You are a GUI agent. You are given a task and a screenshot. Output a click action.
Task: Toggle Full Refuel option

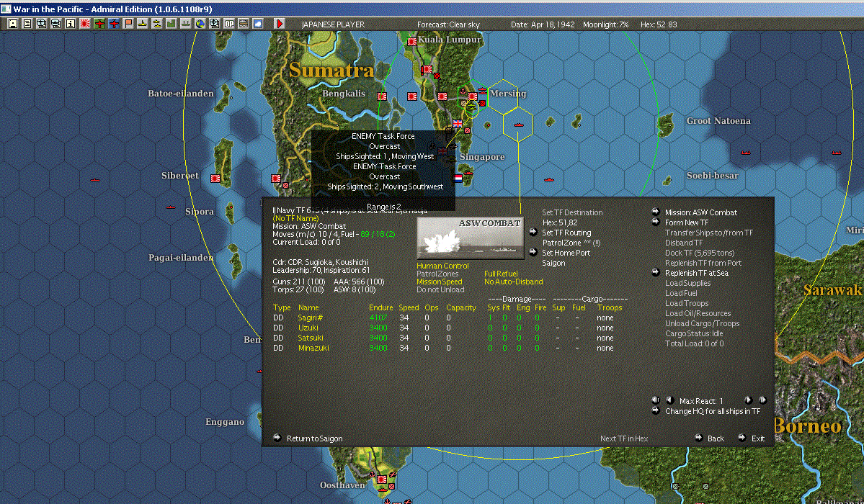click(x=501, y=274)
